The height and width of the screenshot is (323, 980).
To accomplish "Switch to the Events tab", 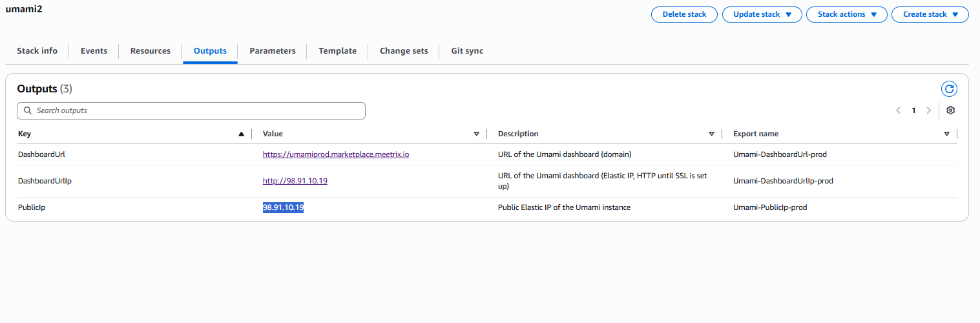I will click(x=94, y=51).
